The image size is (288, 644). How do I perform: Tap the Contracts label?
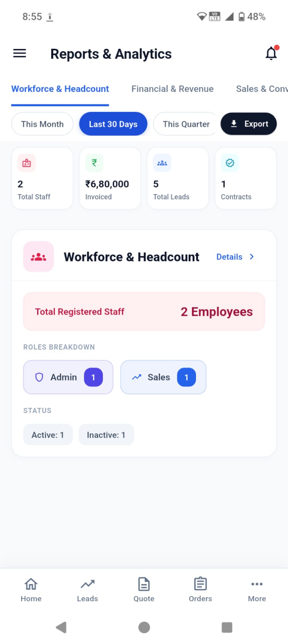tap(236, 197)
